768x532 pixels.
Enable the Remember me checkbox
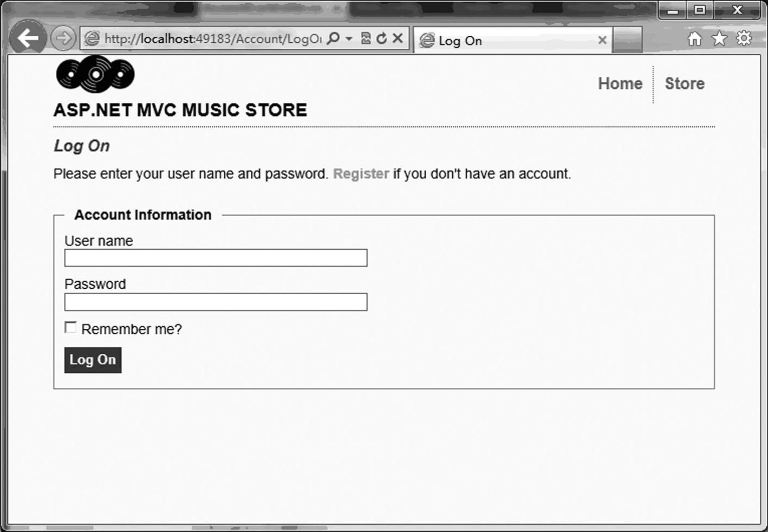pos(70,327)
